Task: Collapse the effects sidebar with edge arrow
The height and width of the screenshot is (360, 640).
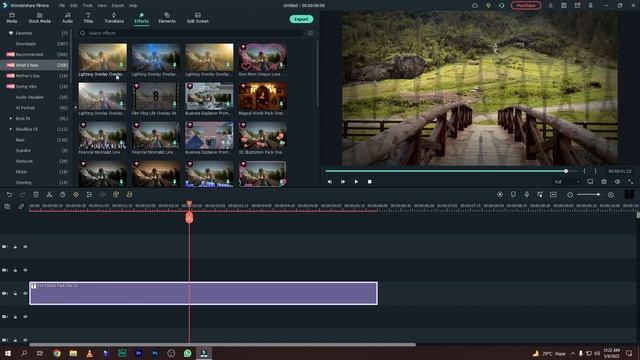Action: tap(75, 108)
